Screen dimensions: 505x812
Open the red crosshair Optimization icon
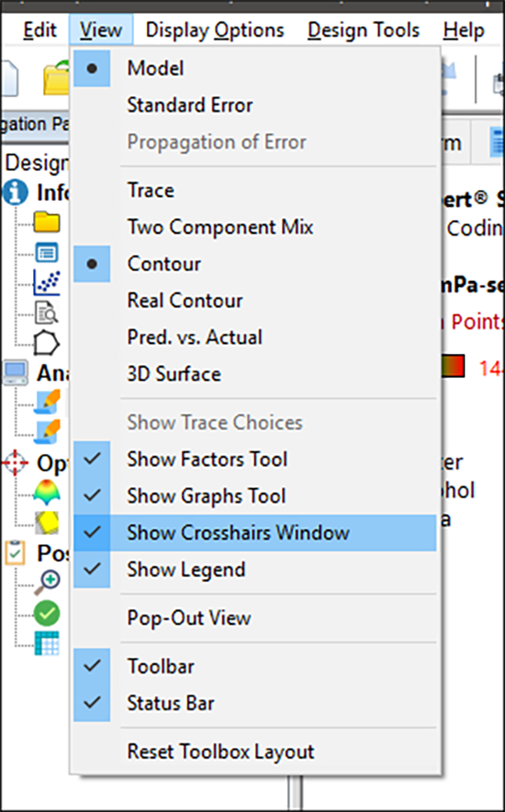(x=15, y=462)
